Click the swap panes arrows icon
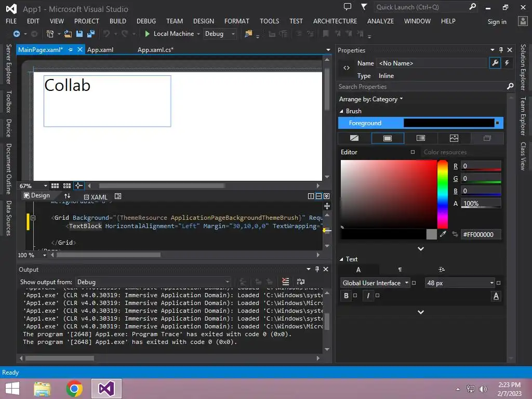This screenshot has width=532, height=399. [67, 196]
